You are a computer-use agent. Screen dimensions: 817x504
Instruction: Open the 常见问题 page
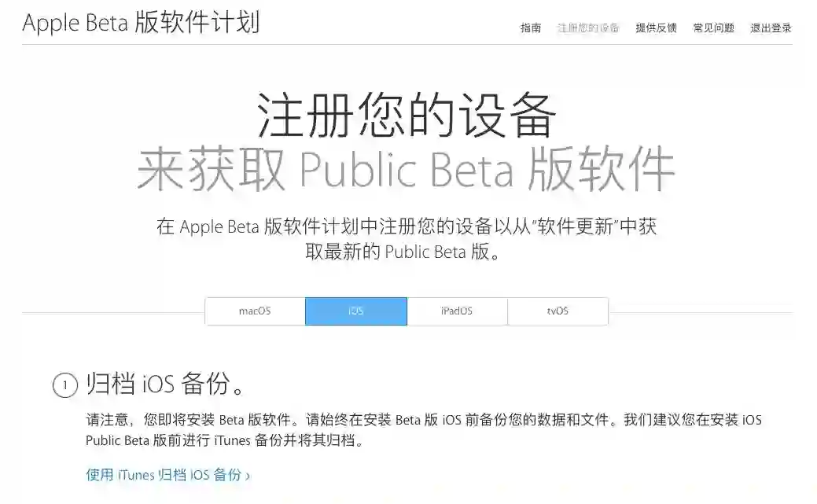(713, 28)
